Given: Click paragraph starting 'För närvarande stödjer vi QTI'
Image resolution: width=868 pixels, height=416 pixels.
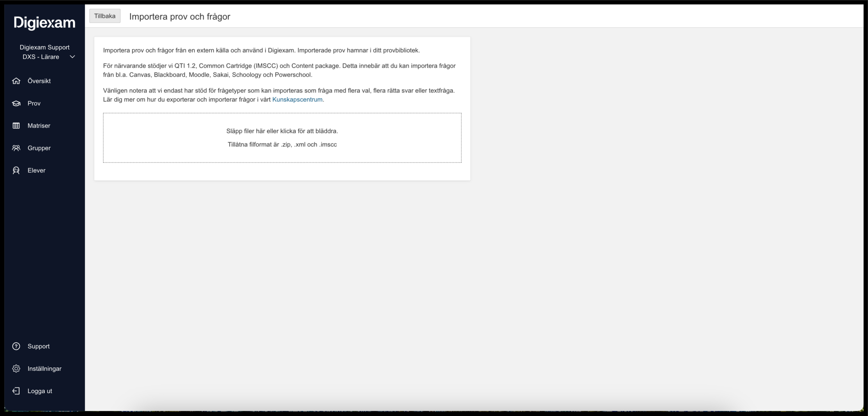Looking at the screenshot, I should 279,70.
